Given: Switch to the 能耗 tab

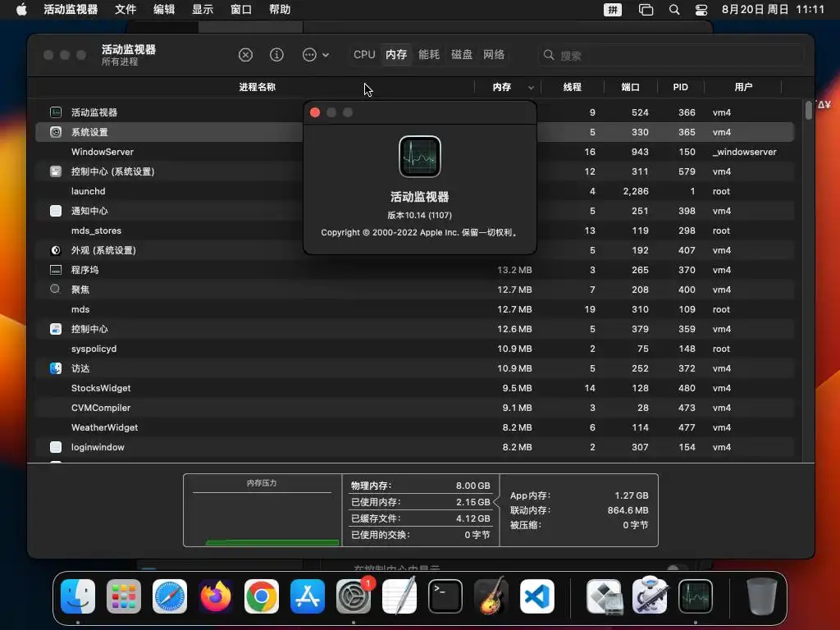Looking at the screenshot, I should click(428, 55).
